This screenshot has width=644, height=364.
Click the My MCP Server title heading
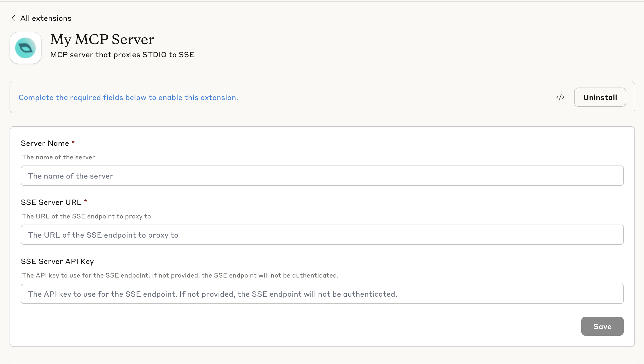(x=102, y=39)
